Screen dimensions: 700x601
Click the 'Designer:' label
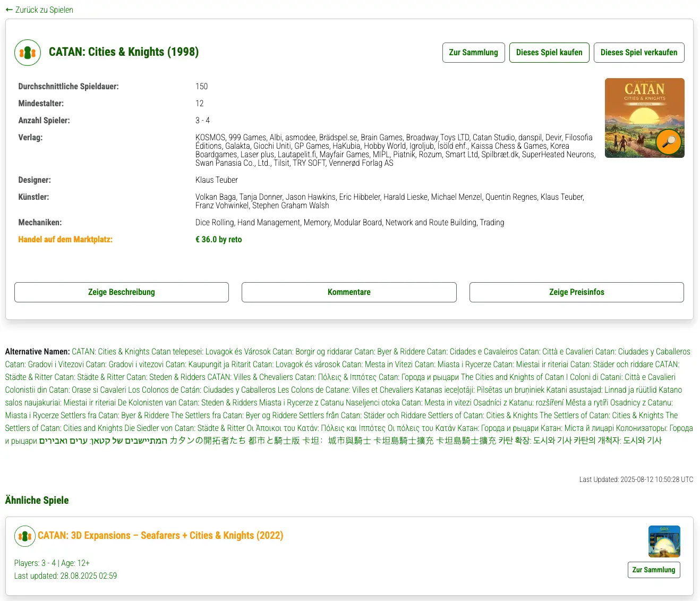pos(35,180)
